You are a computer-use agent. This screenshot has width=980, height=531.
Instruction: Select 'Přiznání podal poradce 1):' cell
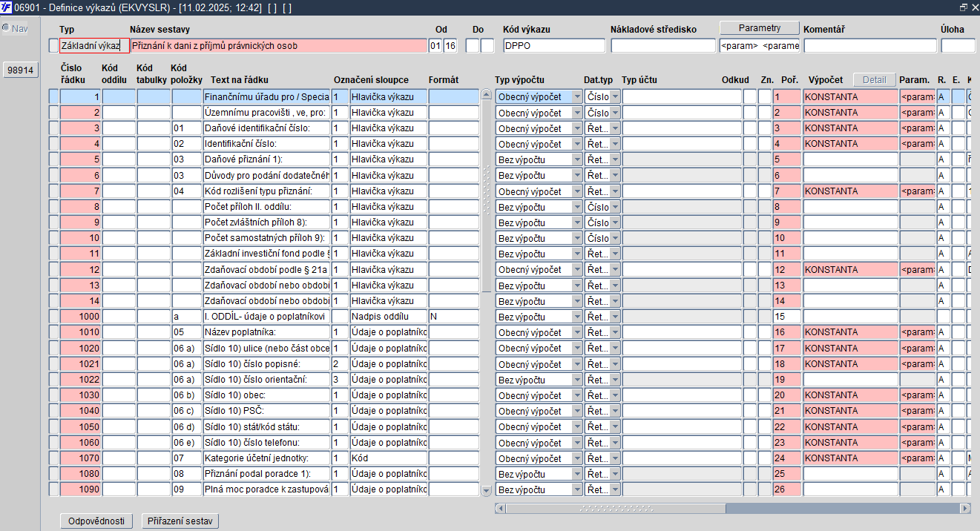click(266, 475)
